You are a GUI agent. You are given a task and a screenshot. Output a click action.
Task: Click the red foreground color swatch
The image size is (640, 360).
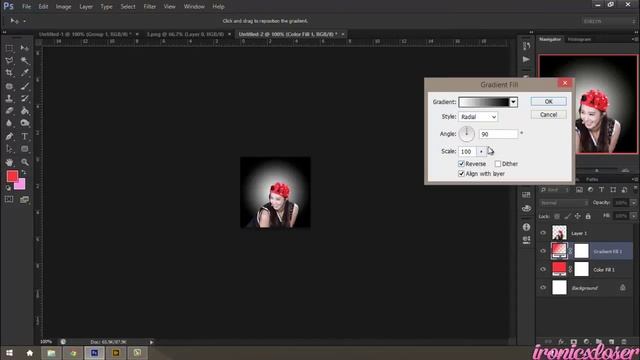coord(12,176)
